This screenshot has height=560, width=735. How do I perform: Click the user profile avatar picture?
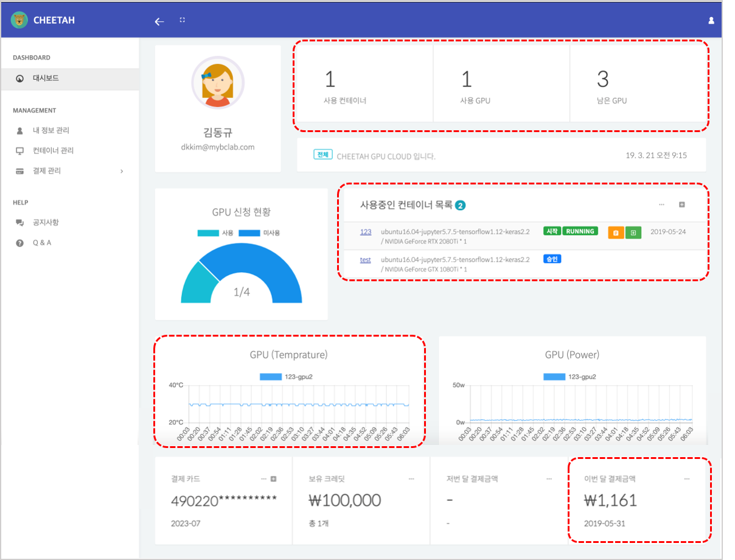218,83
